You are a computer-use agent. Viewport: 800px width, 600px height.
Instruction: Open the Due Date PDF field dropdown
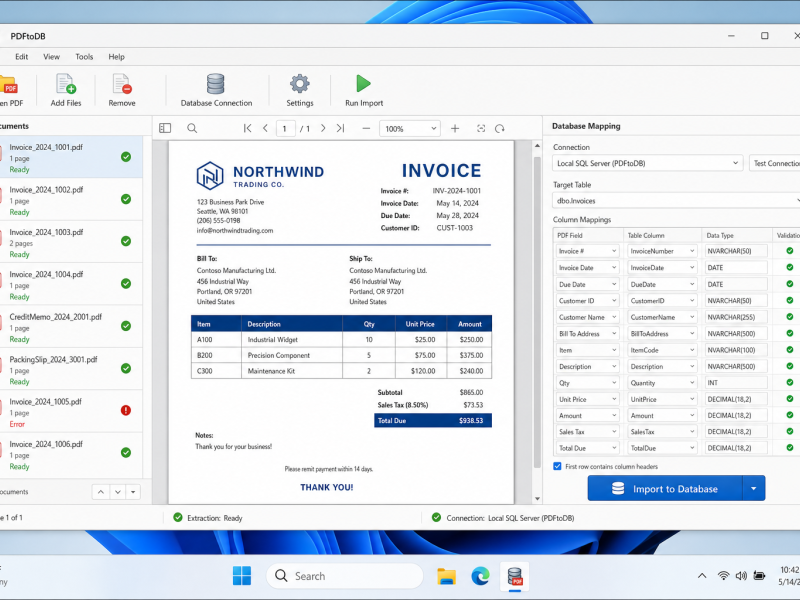[x=587, y=284]
